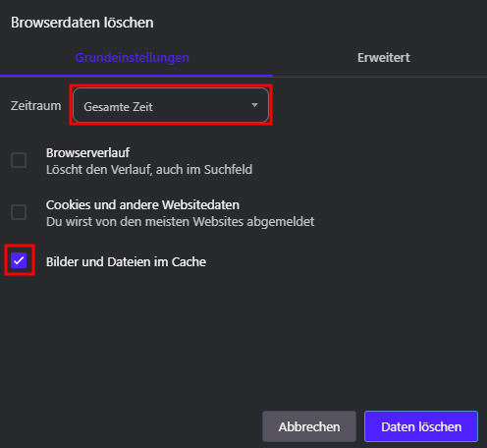
Task: Select the Grundeinstellungen tab
Action: pyautogui.click(x=133, y=58)
